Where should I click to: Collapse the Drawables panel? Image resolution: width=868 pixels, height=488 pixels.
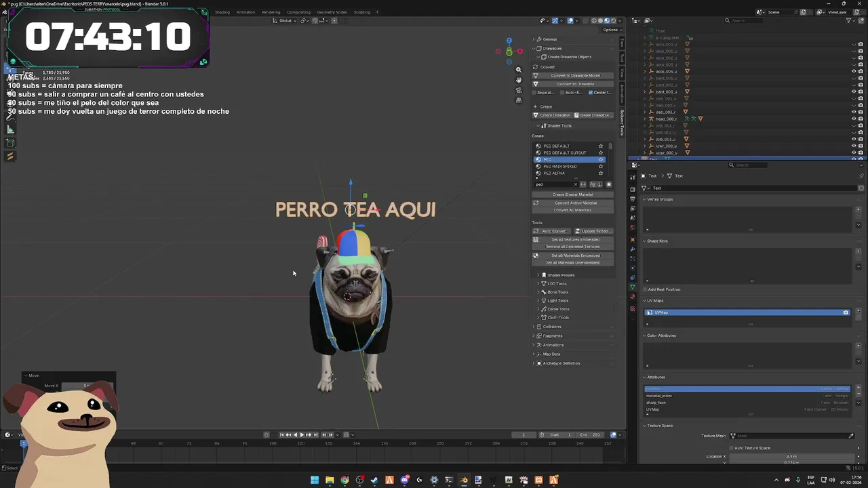(x=534, y=48)
